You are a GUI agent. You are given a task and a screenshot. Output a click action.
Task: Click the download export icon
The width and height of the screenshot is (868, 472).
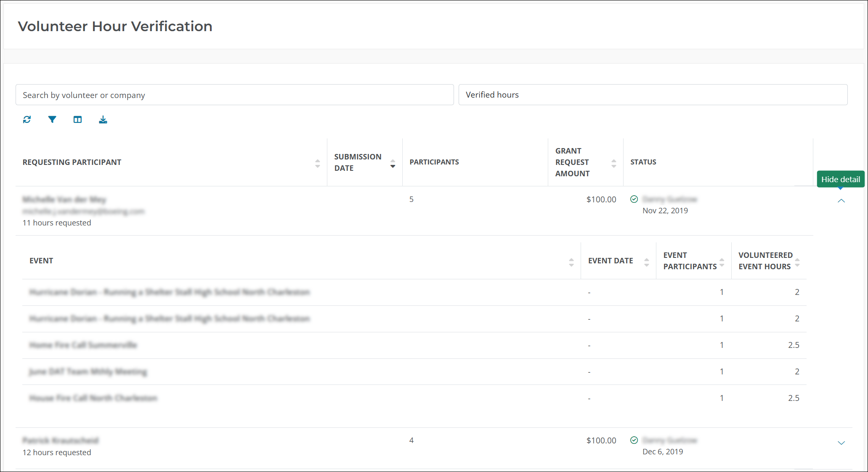pos(103,120)
